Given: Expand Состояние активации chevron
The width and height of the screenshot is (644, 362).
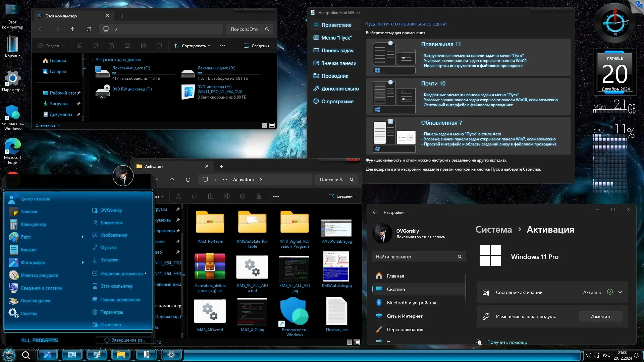Looking at the screenshot, I should pos(620,292).
